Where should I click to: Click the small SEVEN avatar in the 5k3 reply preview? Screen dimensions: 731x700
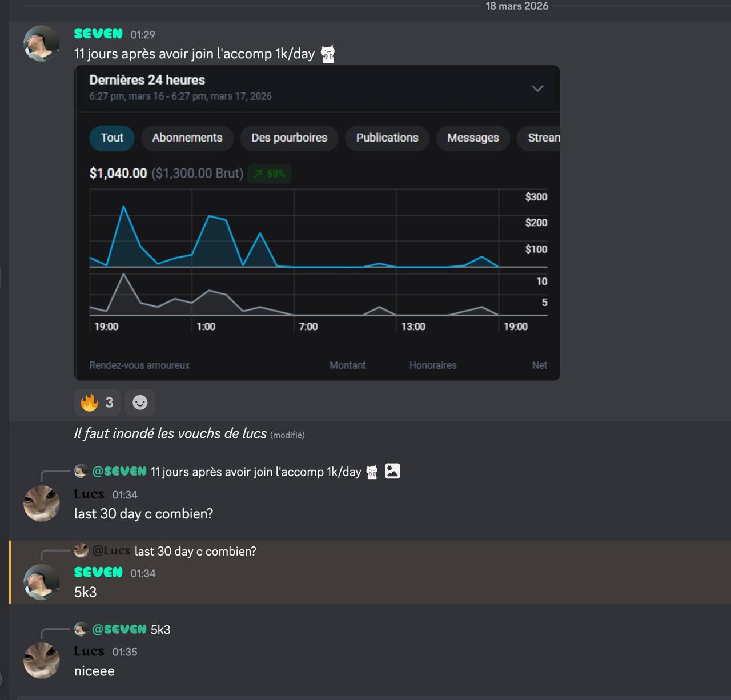tap(81, 629)
